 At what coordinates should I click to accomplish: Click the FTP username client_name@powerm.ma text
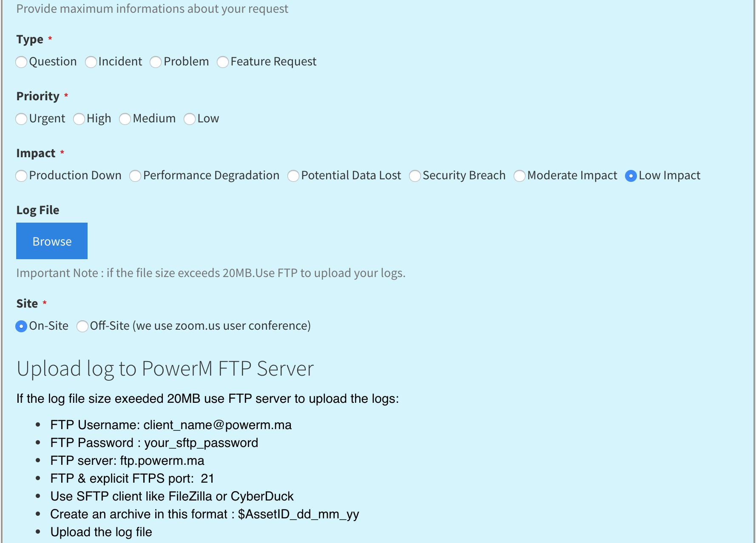[171, 425]
